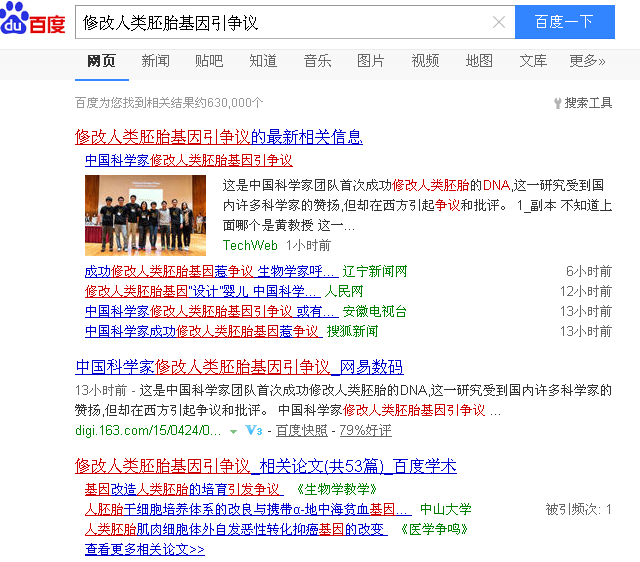This screenshot has width=640, height=562.
Task: Switch to the 图片 tab
Action: click(371, 61)
